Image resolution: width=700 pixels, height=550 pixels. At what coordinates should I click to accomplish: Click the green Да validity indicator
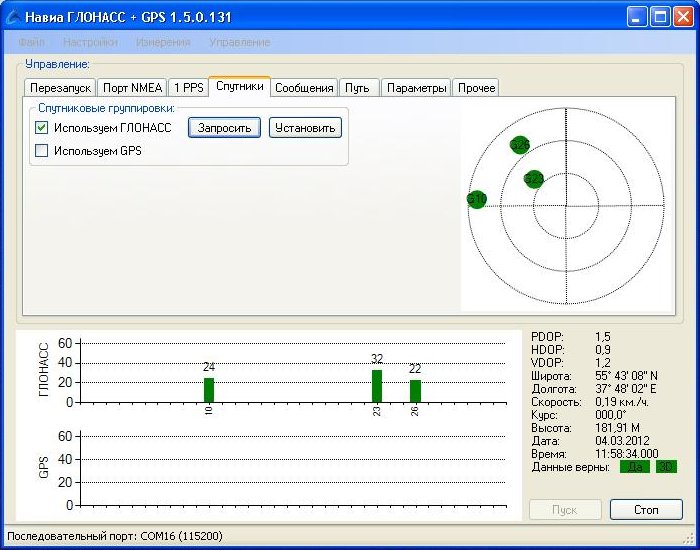click(x=635, y=467)
